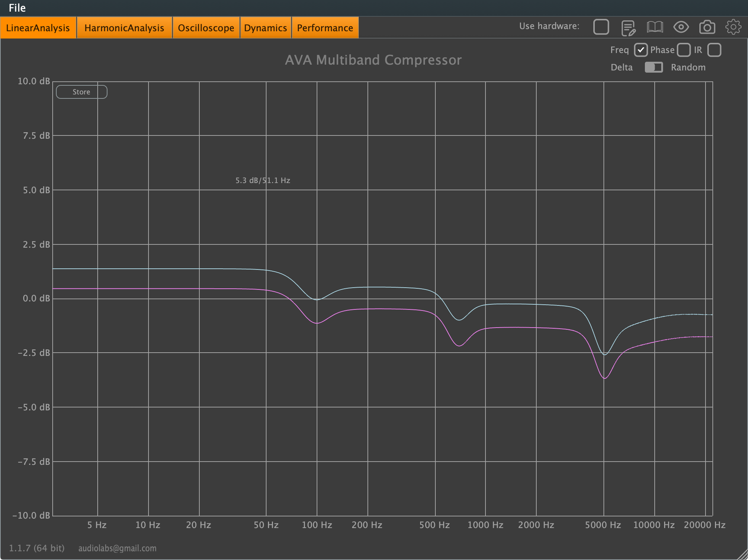Enable the Use hardware checkbox
Screen dimensions: 748x560
[601, 27]
